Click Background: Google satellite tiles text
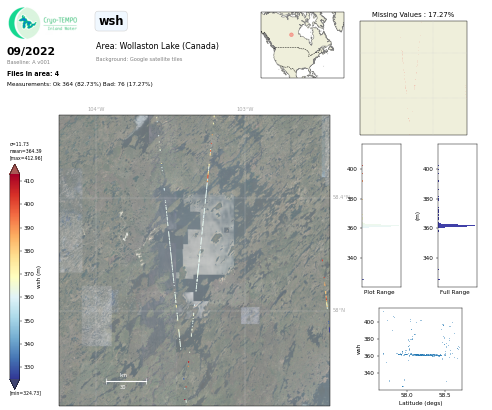Viewport: 492px width, 410px height. 139,59
